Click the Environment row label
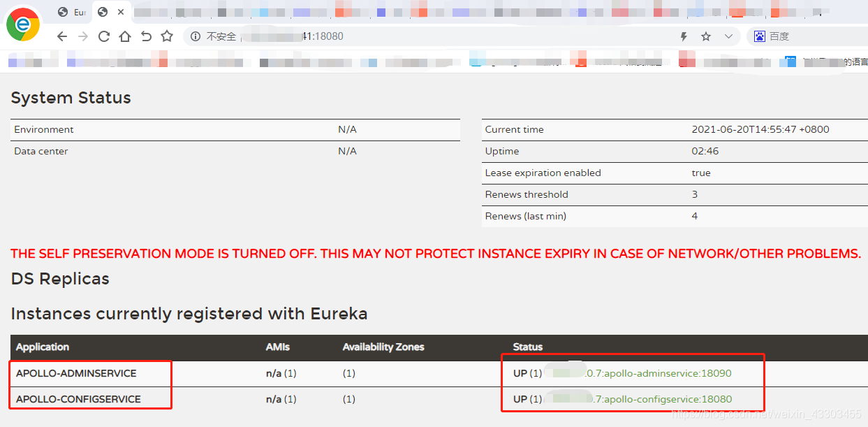 (x=44, y=129)
